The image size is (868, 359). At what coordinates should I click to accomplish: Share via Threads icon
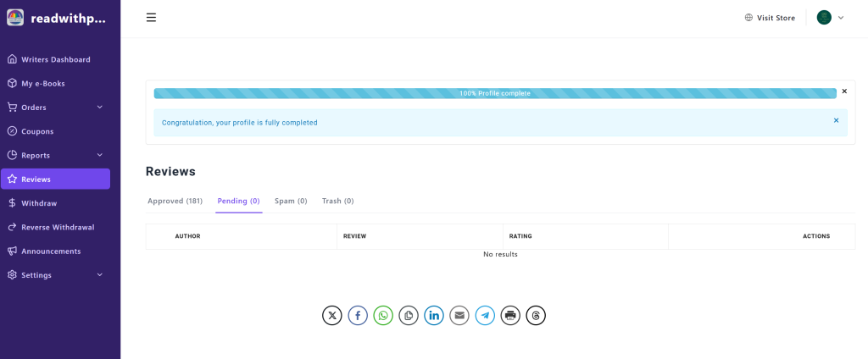[x=536, y=315]
